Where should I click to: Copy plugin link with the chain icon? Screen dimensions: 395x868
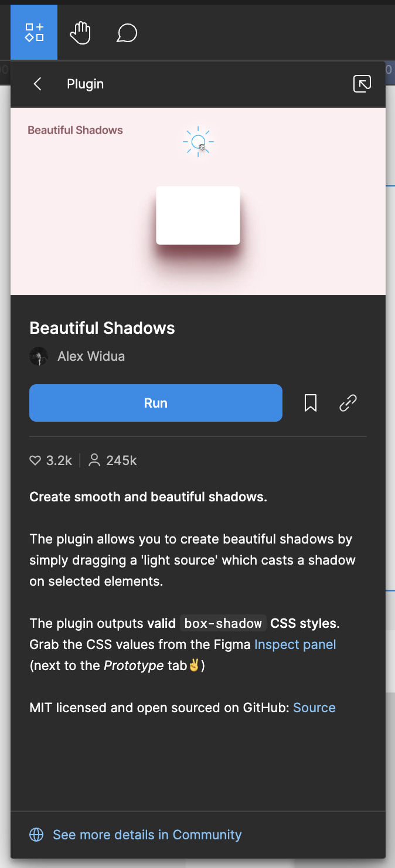pyautogui.click(x=348, y=403)
